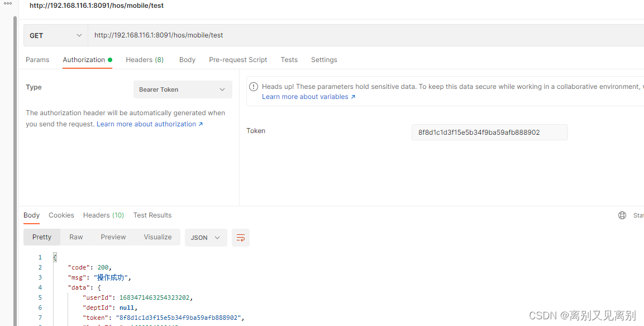This screenshot has width=644, height=326.
Task: Click the Type label in Authorization panel
Action: click(34, 87)
